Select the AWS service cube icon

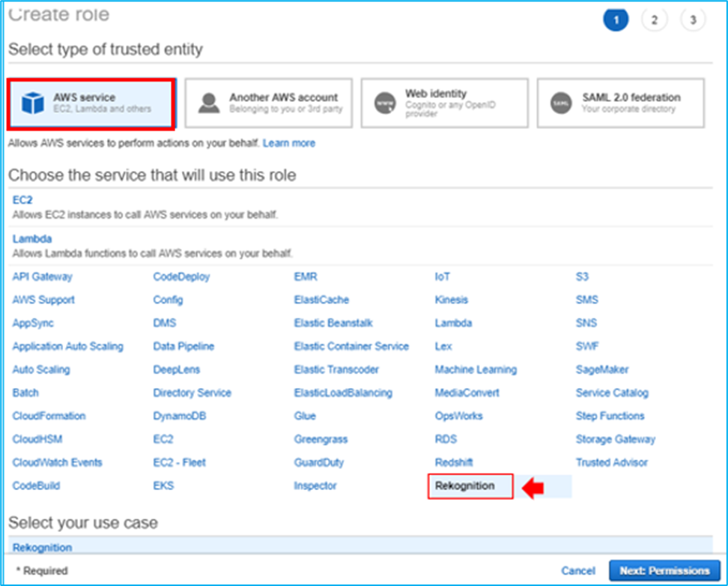pyautogui.click(x=33, y=103)
